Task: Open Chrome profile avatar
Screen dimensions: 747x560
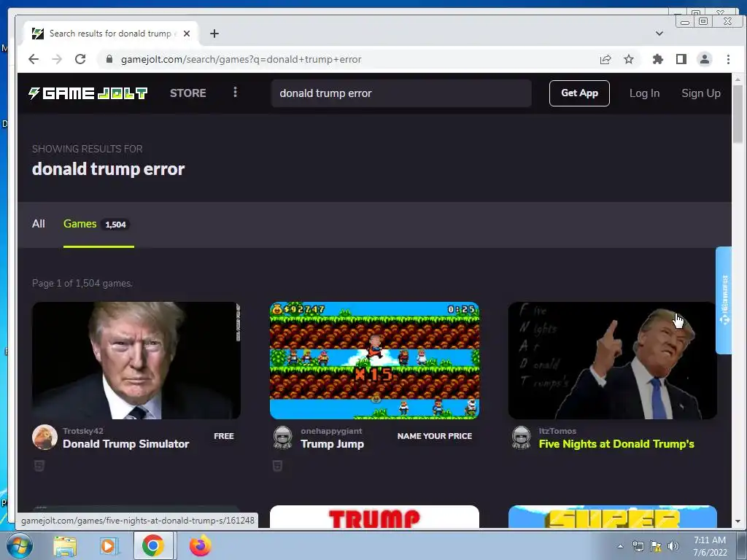Action: (705, 59)
